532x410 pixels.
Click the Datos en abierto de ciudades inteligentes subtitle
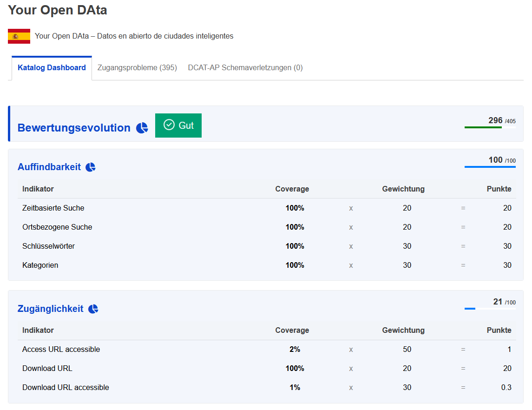coord(165,36)
